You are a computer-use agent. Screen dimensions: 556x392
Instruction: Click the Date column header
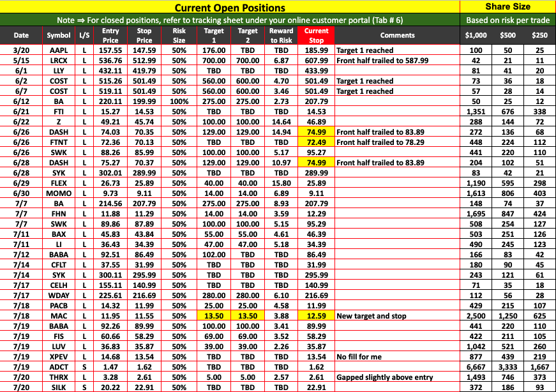(x=21, y=35)
